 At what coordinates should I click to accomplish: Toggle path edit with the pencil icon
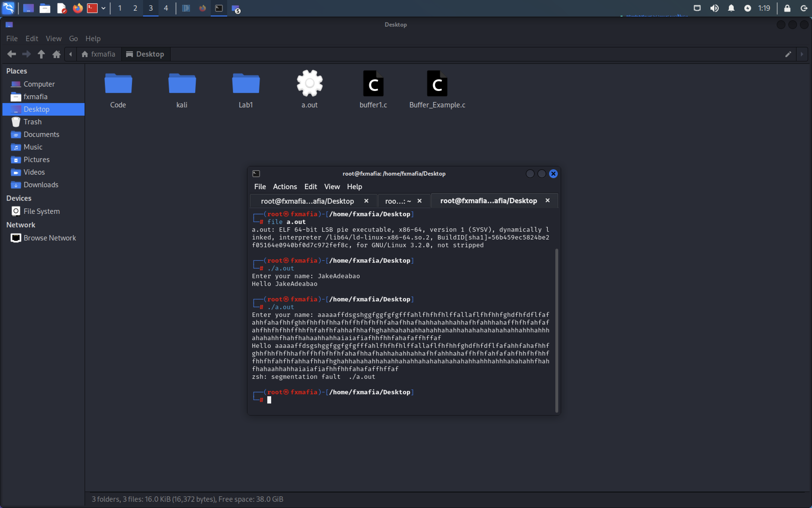788,54
